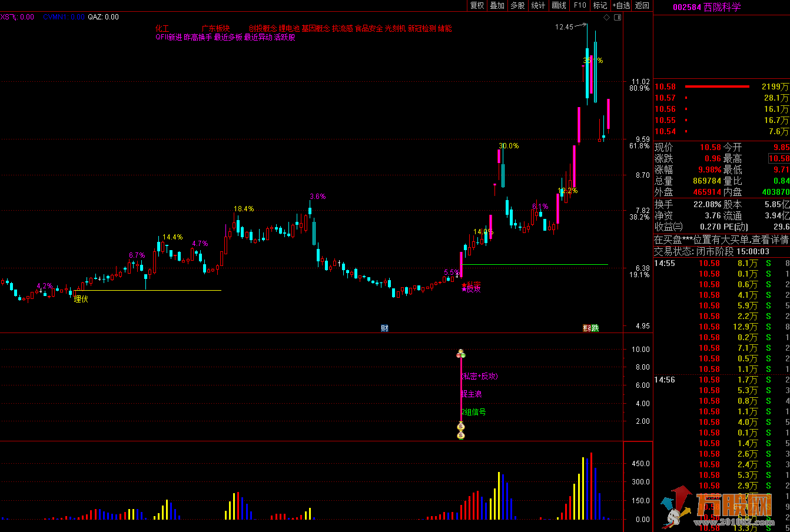Click the 12.9万 trade tick row
Screen dimensions: 790x532
click(722, 327)
